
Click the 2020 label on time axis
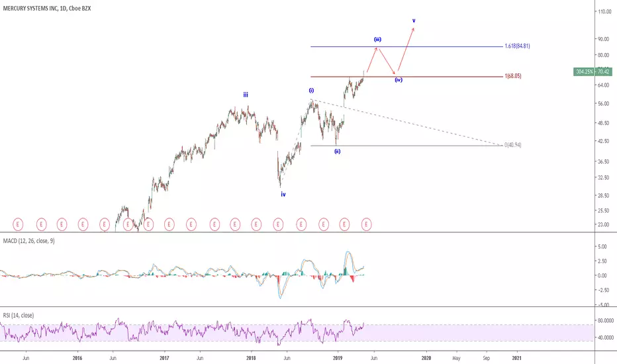pyautogui.click(x=426, y=358)
